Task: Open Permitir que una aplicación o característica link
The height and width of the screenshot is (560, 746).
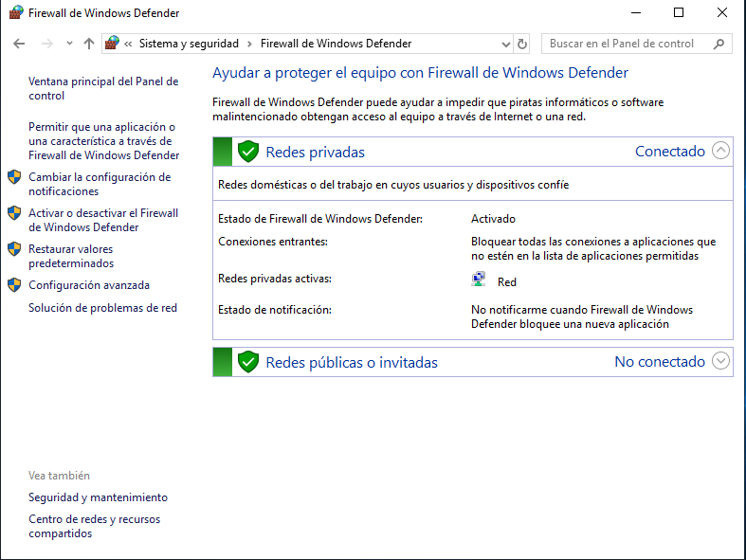Action: [103, 141]
